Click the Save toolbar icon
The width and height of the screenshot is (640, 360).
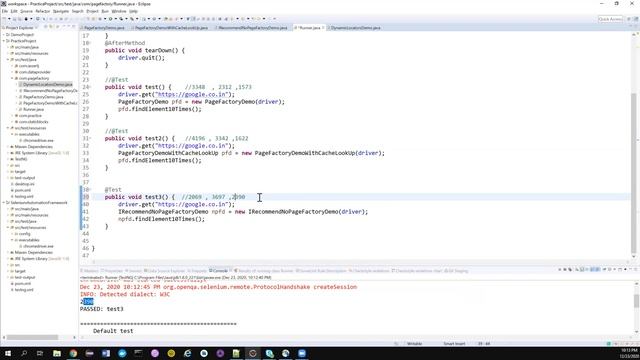click(x=14, y=19)
